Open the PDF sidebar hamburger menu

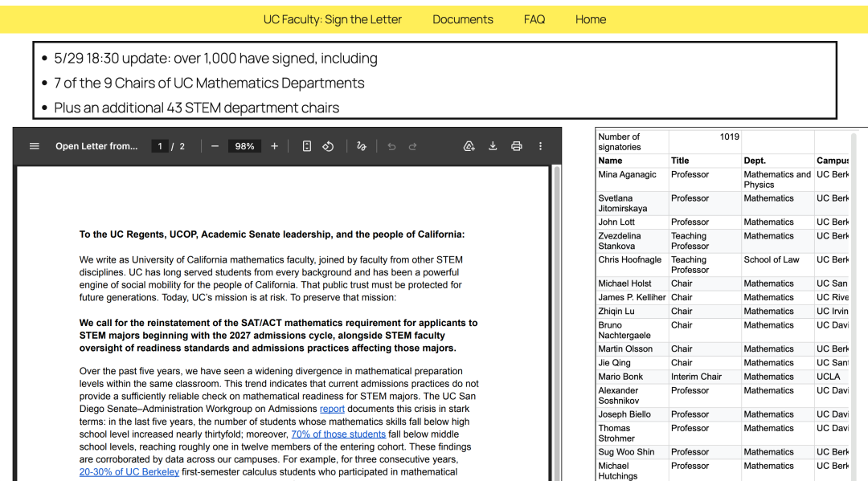[x=35, y=146]
